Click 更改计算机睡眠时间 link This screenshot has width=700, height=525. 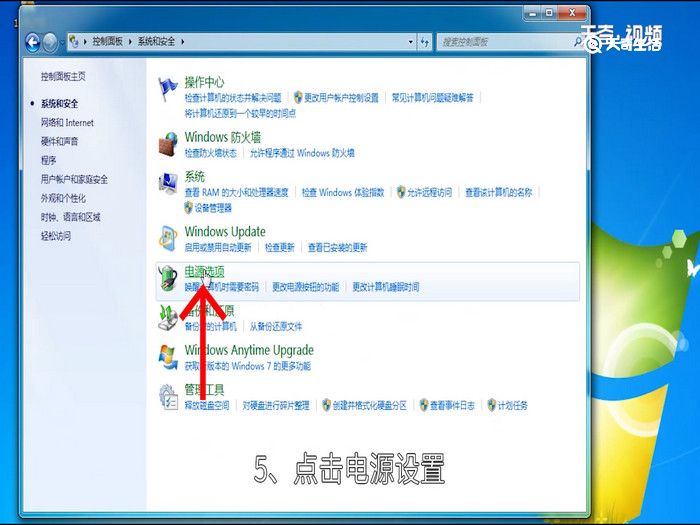(386, 287)
